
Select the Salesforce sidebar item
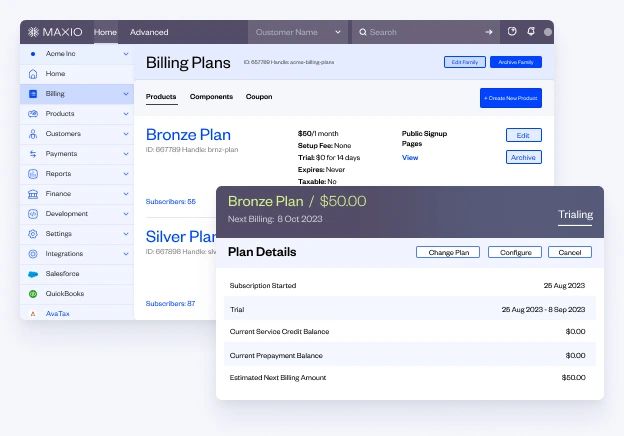[77, 274]
